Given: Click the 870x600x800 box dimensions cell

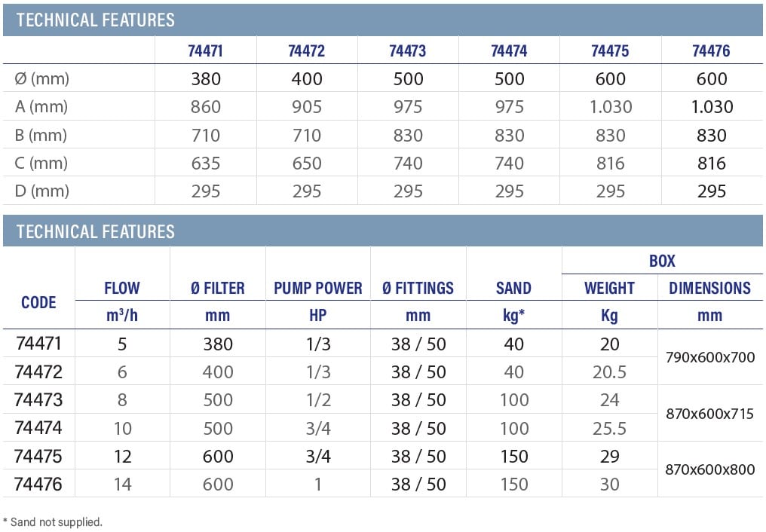Looking at the screenshot, I should coord(709,469).
